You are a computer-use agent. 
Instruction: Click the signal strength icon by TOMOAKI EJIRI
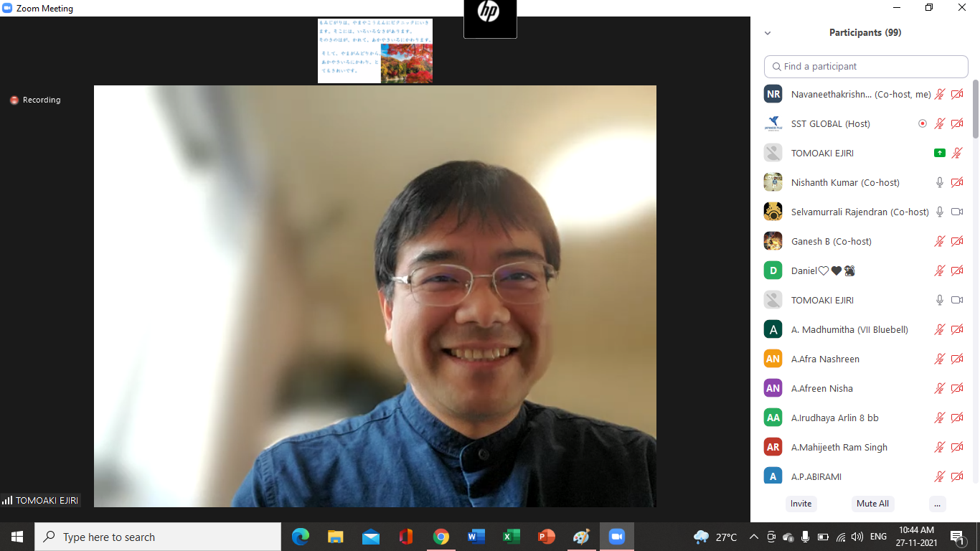click(x=8, y=500)
